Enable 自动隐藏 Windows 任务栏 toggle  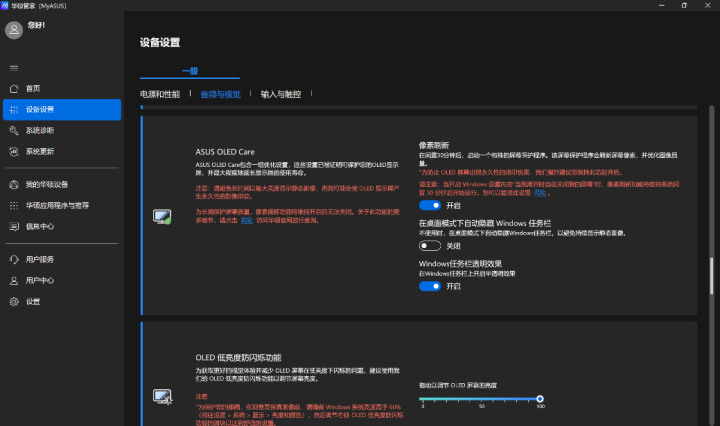pyautogui.click(x=430, y=246)
